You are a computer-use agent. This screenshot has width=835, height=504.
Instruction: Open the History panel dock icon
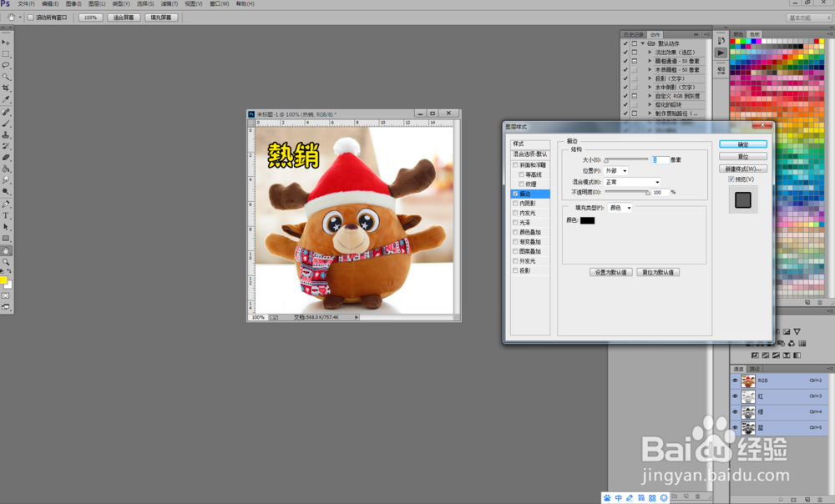[721, 40]
